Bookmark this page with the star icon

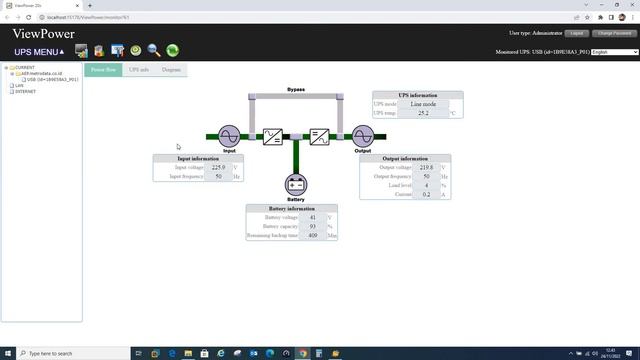[x=587, y=18]
